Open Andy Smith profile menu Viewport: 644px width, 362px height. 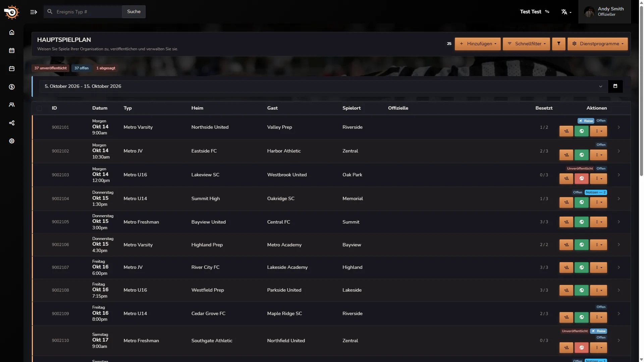(x=604, y=12)
